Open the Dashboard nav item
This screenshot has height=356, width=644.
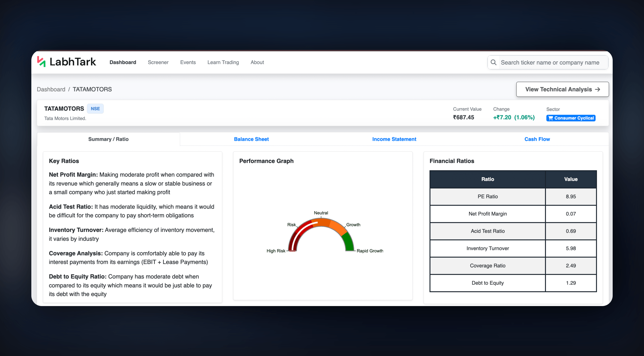pyautogui.click(x=123, y=62)
